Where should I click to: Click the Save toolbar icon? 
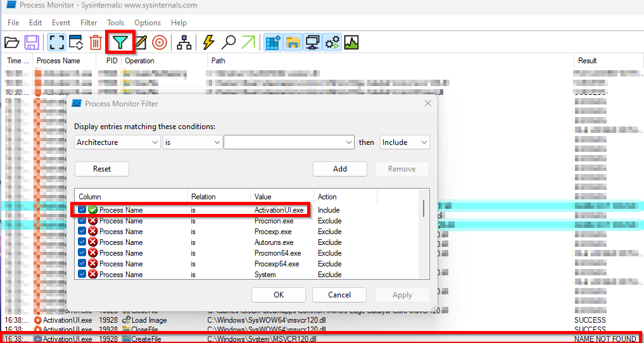(32, 42)
